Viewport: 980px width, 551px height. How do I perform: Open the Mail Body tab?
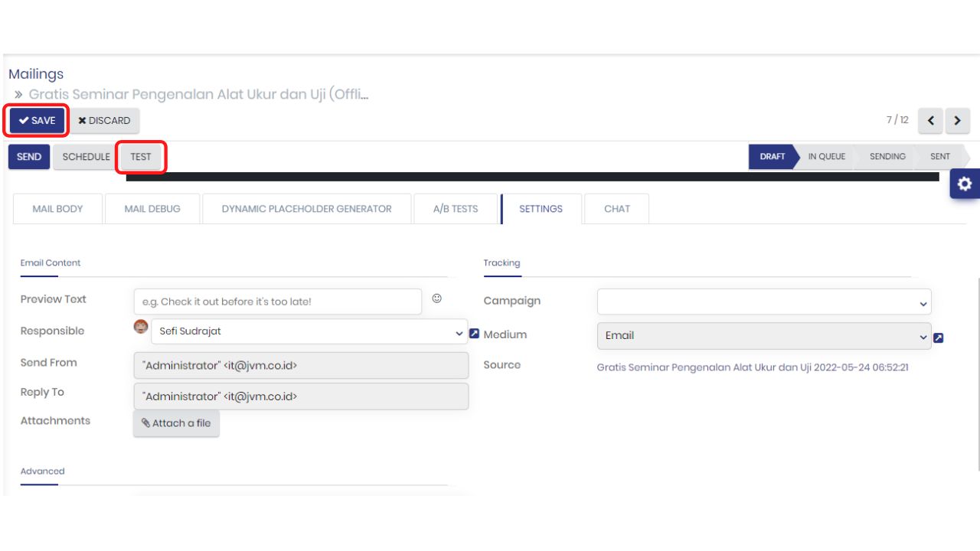click(57, 209)
